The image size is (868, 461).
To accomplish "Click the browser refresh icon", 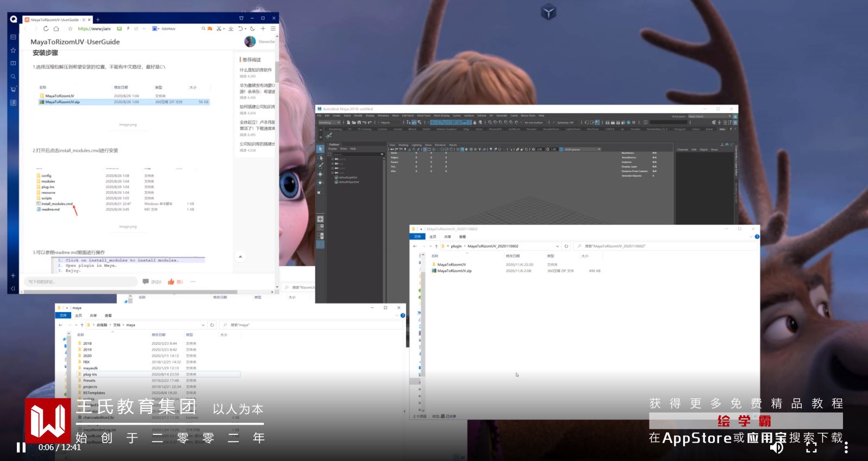I will [x=46, y=29].
